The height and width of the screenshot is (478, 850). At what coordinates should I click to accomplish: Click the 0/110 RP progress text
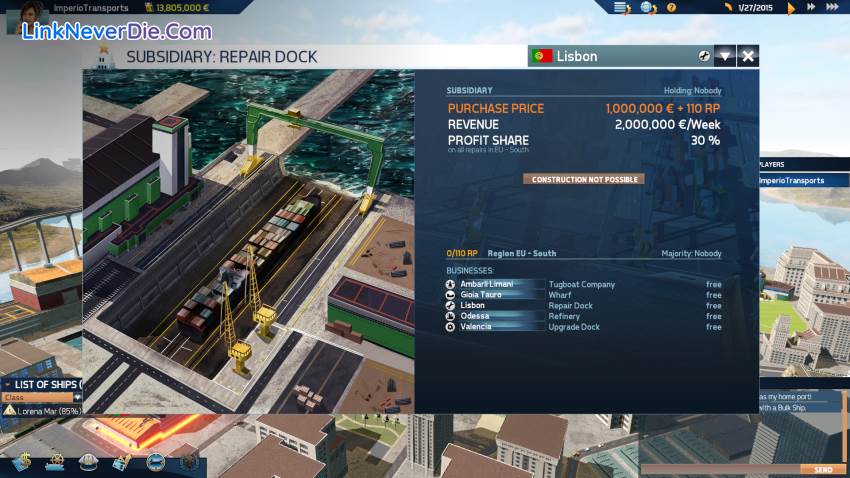462,253
